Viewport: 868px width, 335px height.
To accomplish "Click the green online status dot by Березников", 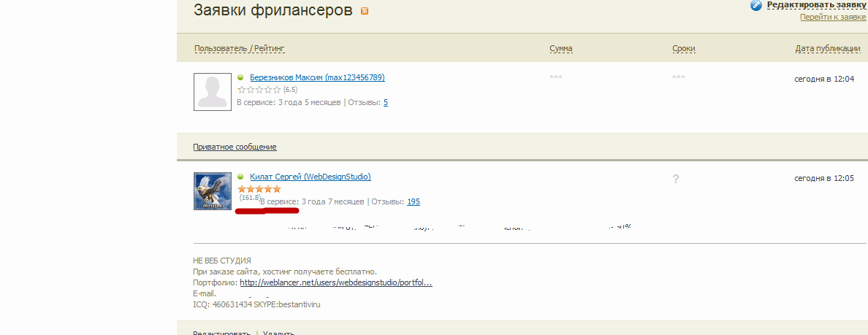I will coord(240,77).
